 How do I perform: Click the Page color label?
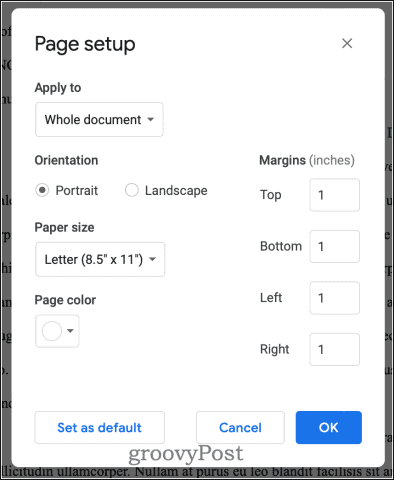click(65, 300)
